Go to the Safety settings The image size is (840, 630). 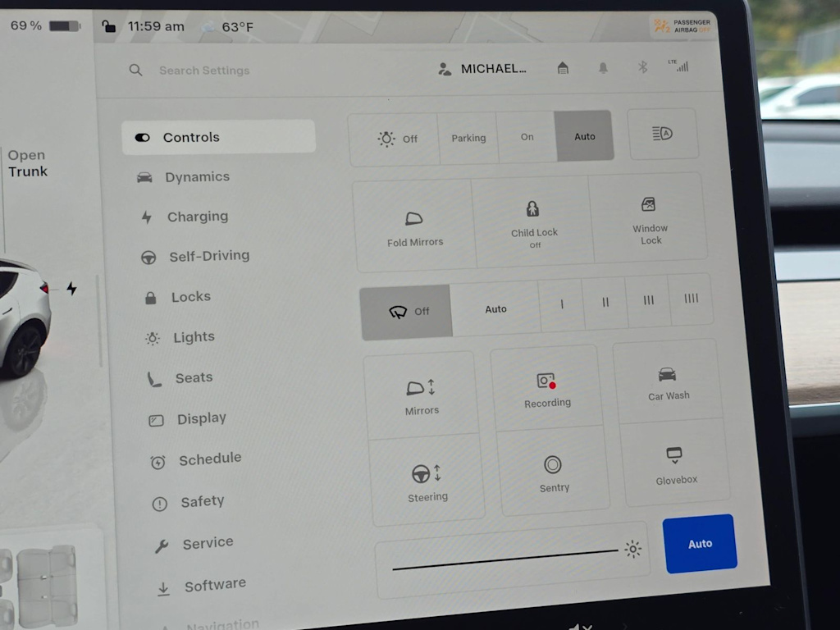pos(189,502)
